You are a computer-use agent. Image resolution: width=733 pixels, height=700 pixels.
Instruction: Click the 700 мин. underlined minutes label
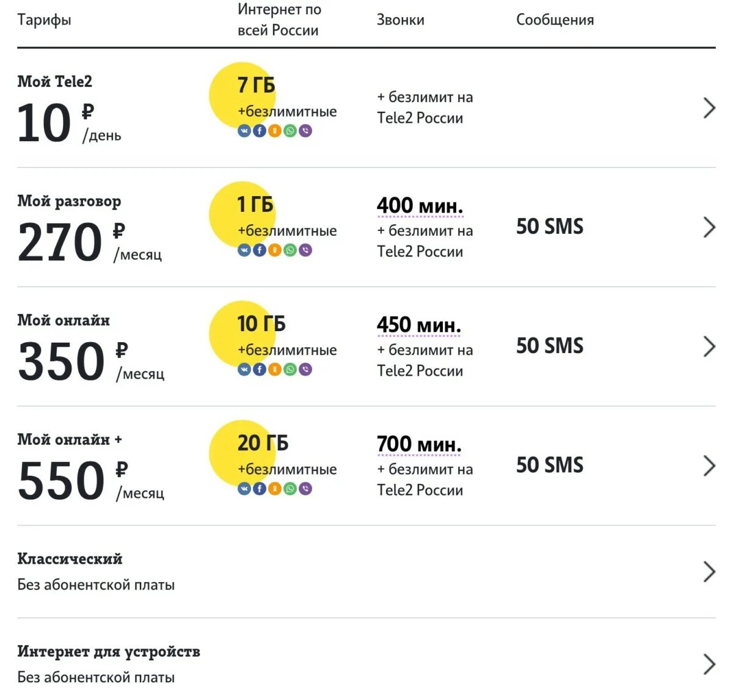tap(419, 444)
